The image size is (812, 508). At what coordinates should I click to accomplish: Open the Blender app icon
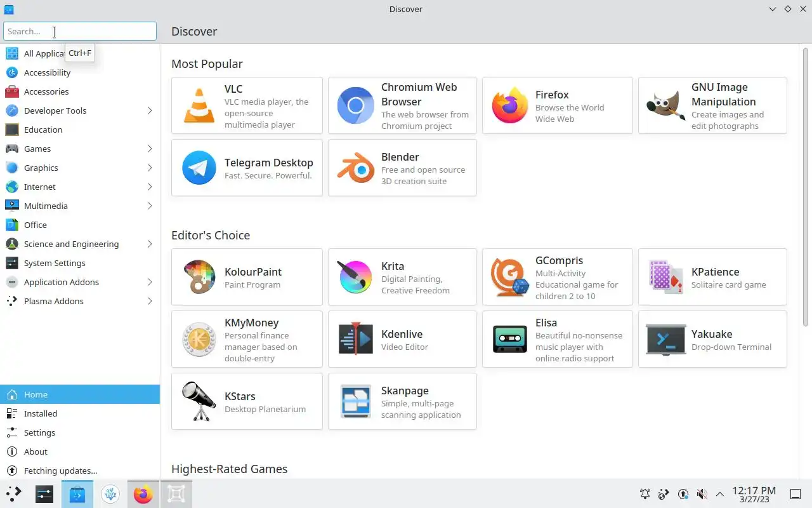355,168
